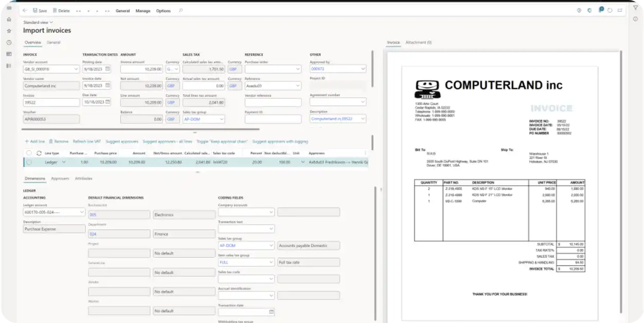The height and width of the screenshot is (323, 644).
Task: Open the notifications bell icon
Action: tap(601, 10)
